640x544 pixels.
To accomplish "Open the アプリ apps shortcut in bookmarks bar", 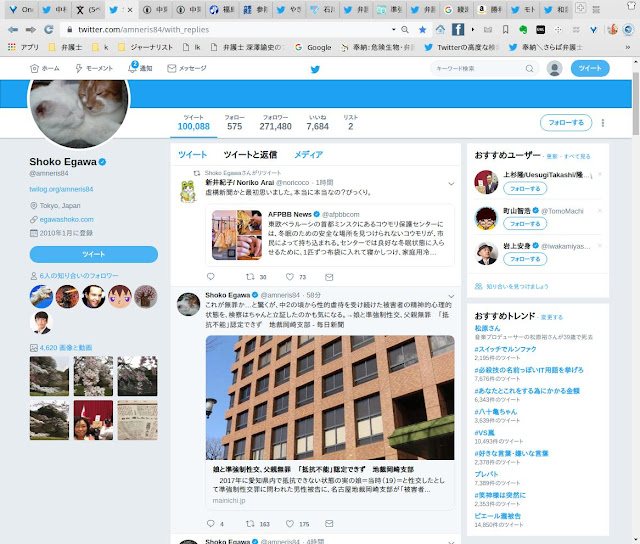I will click(x=24, y=47).
